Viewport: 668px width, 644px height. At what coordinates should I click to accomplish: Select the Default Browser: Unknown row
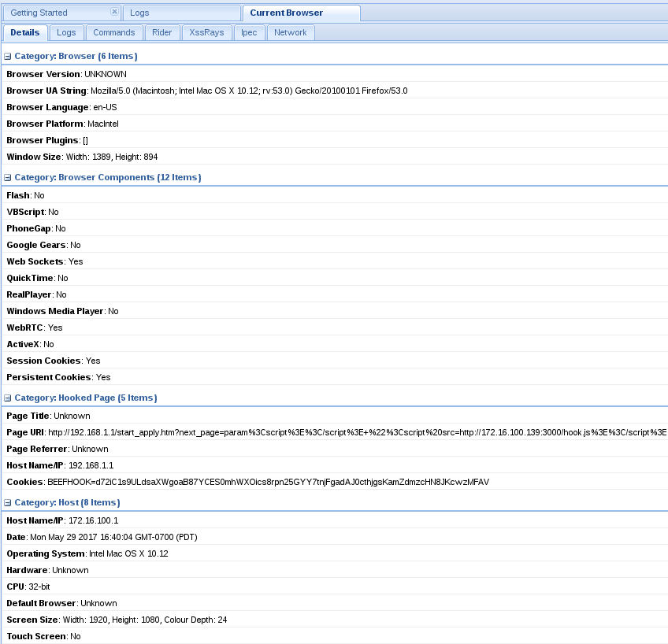pyautogui.click(x=335, y=604)
